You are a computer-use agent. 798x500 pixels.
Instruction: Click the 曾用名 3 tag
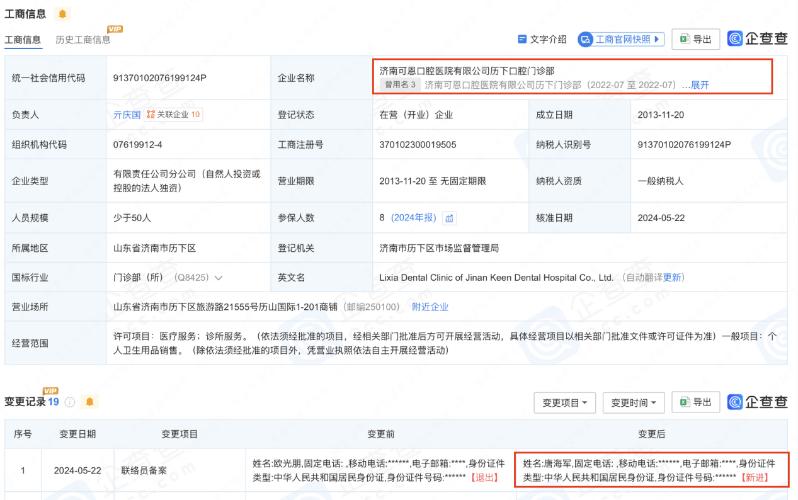[x=400, y=85]
